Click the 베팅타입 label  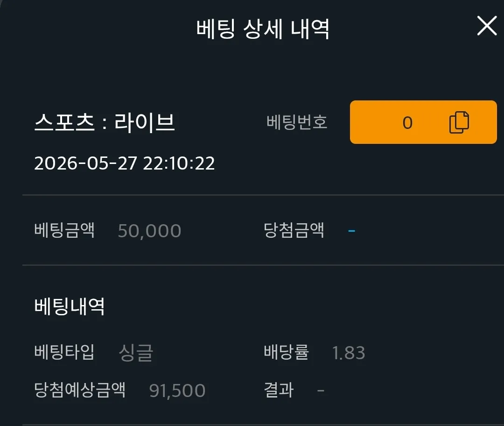(64, 352)
